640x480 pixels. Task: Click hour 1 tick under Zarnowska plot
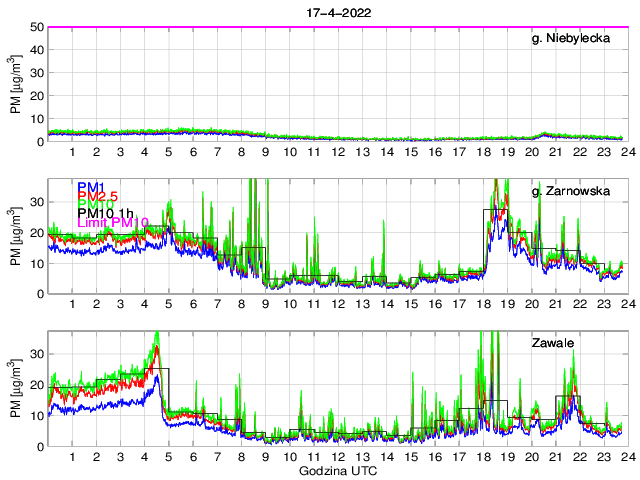coord(73,304)
